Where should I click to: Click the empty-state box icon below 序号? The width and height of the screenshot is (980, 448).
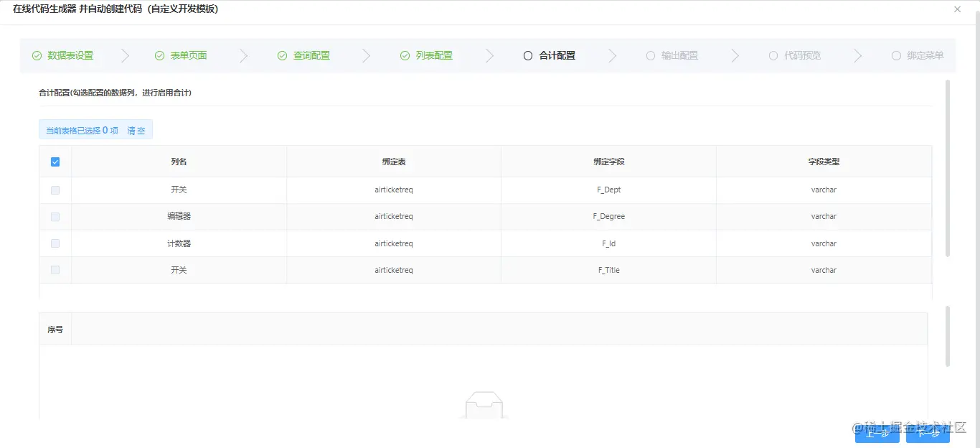(x=484, y=404)
